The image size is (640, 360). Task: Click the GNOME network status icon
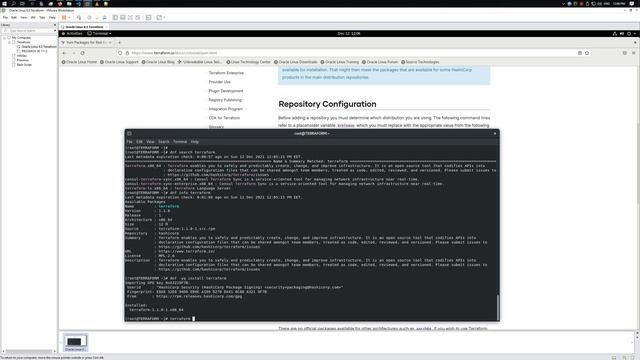(615, 33)
